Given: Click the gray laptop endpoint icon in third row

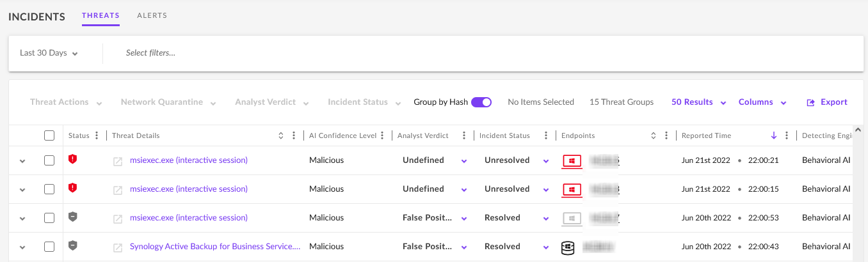Looking at the screenshot, I should (x=572, y=219).
